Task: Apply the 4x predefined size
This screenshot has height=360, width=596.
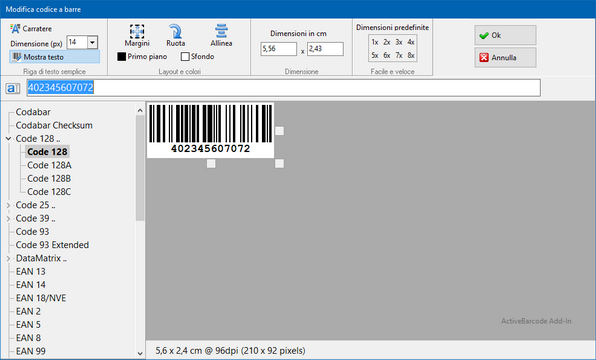Action: click(x=411, y=42)
